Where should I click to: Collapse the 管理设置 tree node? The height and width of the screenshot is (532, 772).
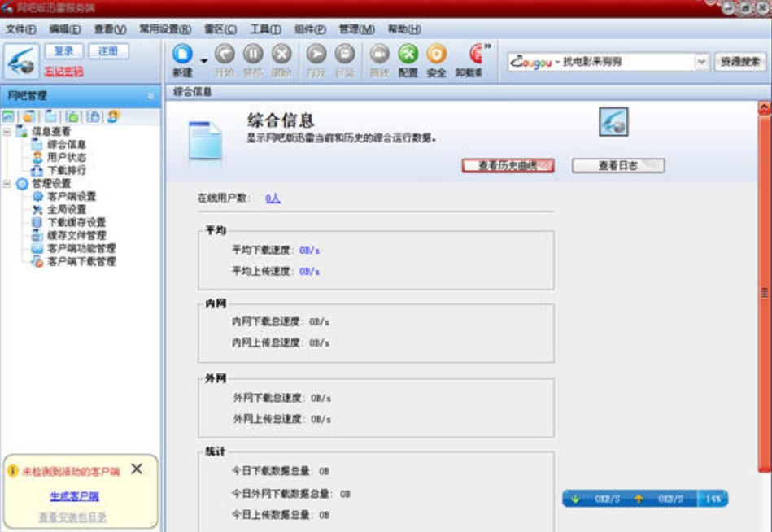tap(7, 183)
